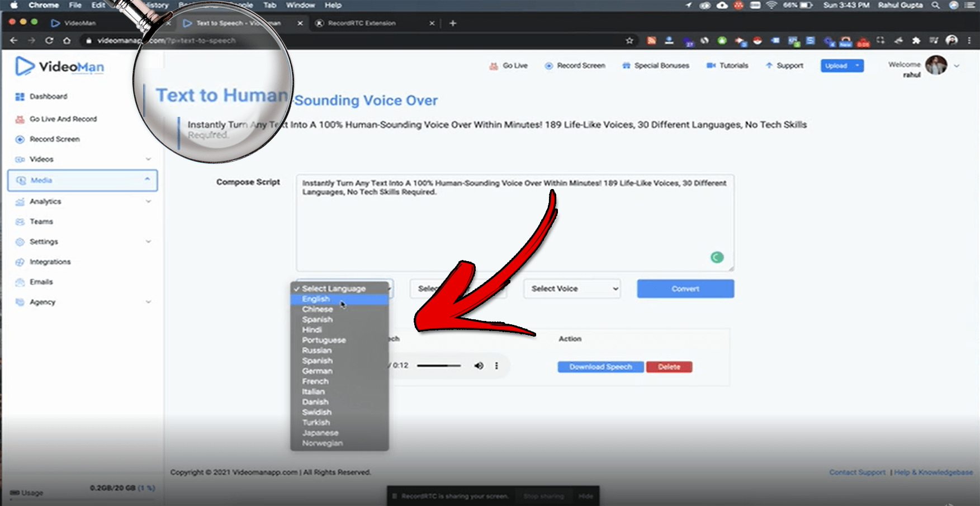Click the browser home icon
Viewport: 980px width, 506px height.
click(x=67, y=40)
